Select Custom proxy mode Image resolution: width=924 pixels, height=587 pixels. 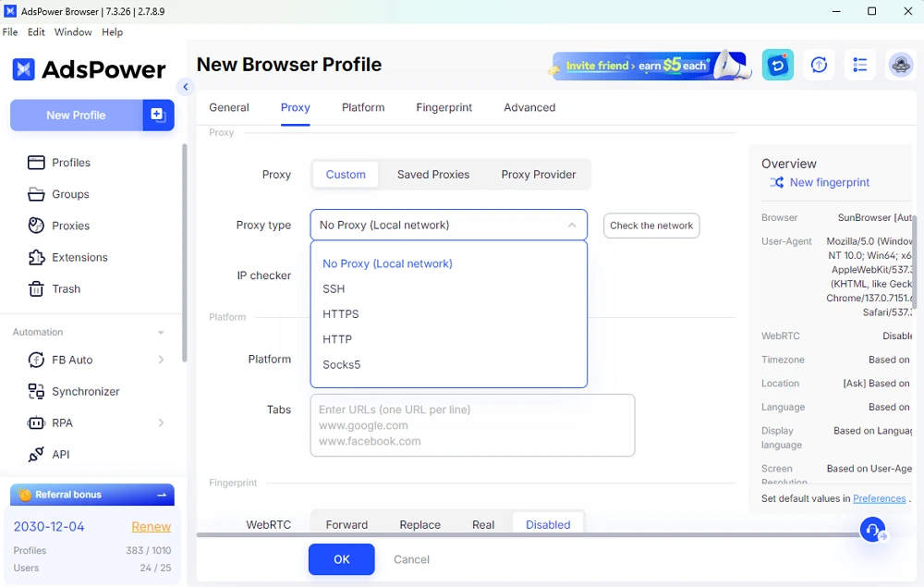346,175
